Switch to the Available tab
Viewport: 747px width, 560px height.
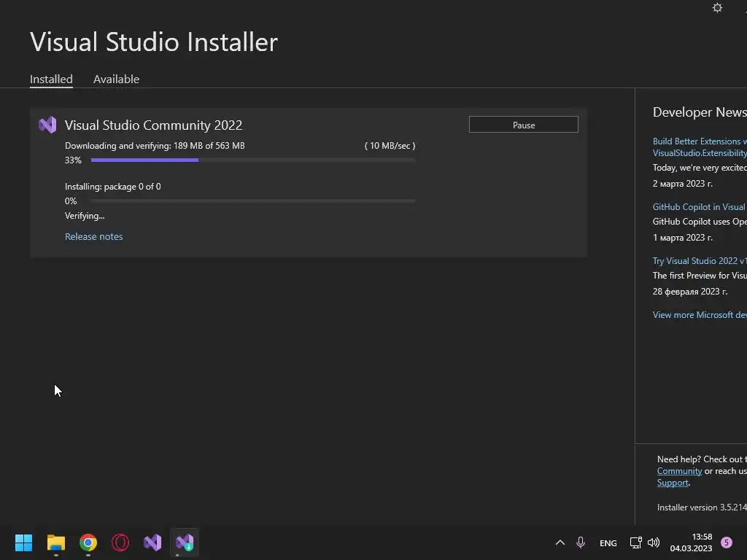[116, 79]
